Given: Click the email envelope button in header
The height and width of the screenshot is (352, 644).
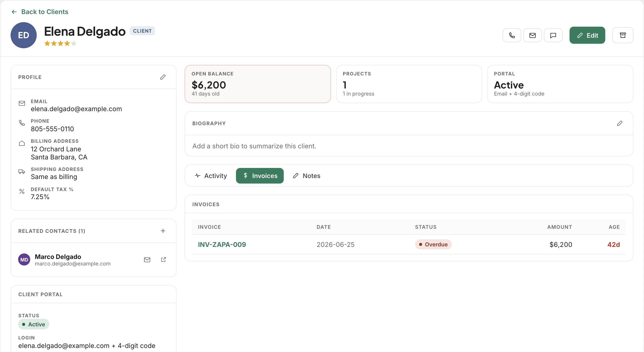Looking at the screenshot, I should pos(532,35).
